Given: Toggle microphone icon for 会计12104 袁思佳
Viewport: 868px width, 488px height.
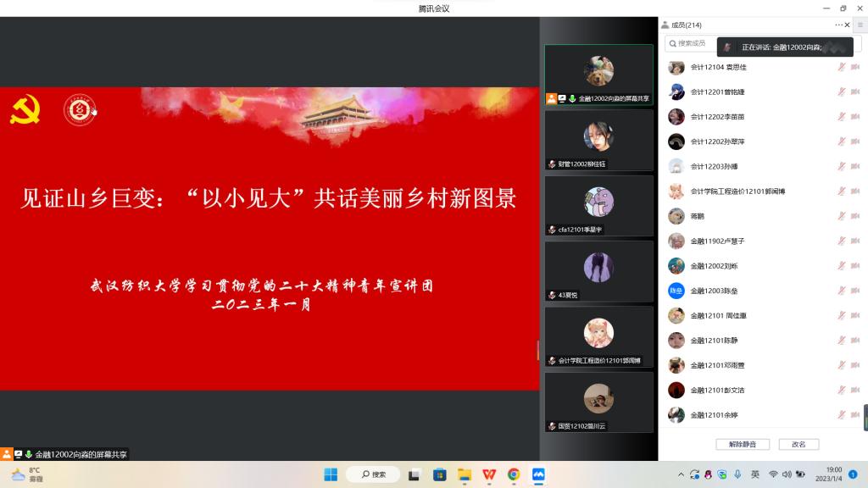Looking at the screenshot, I should coord(842,67).
